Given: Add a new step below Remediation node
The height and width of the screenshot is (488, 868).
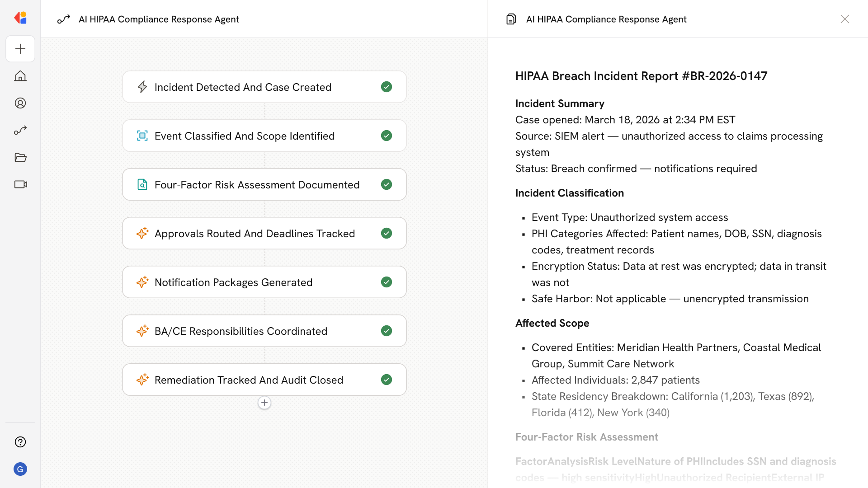Looking at the screenshot, I should pos(264,403).
